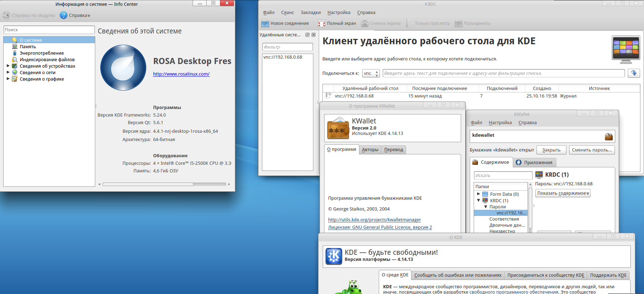Click the Закрыть button in KWallet

551,150
